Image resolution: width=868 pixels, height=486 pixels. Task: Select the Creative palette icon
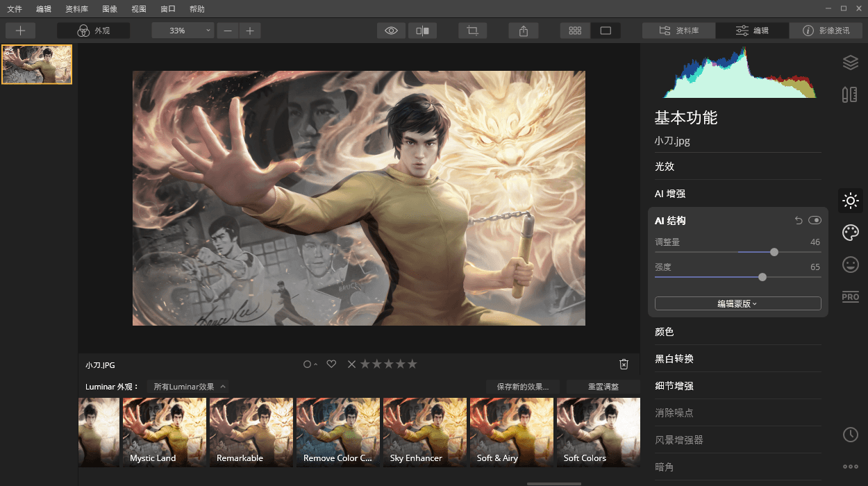tap(850, 233)
